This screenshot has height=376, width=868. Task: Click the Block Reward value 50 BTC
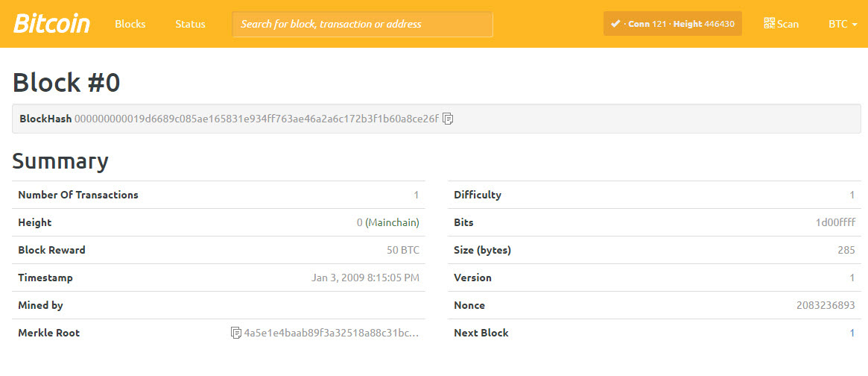pyautogui.click(x=403, y=250)
